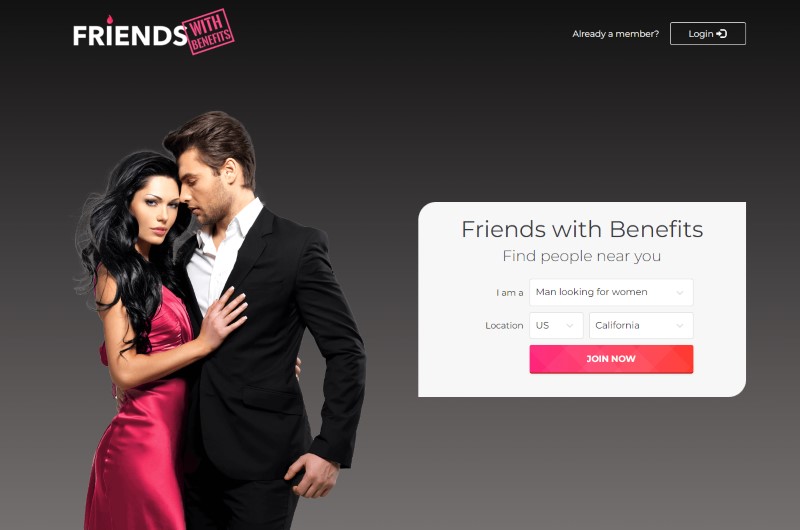Image resolution: width=800 pixels, height=530 pixels.
Task: Click the 'Friends with Benefits' form heading
Action: (582, 229)
